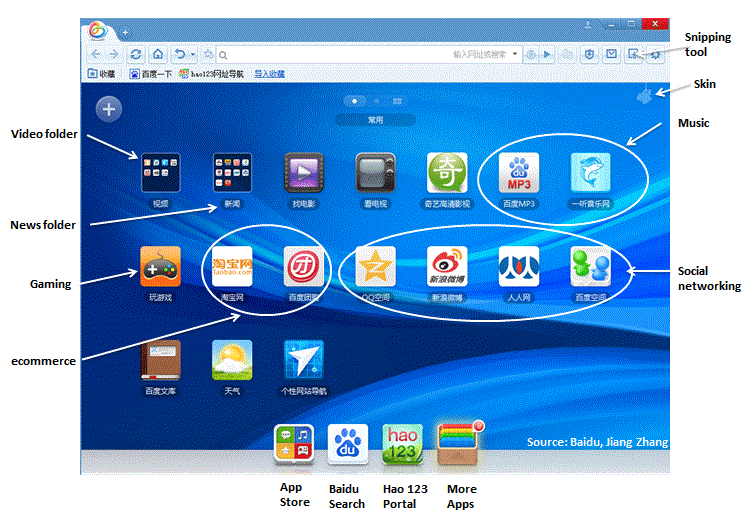
Task: Open the green 奇艺高清影视 app
Action: [x=447, y=172]
